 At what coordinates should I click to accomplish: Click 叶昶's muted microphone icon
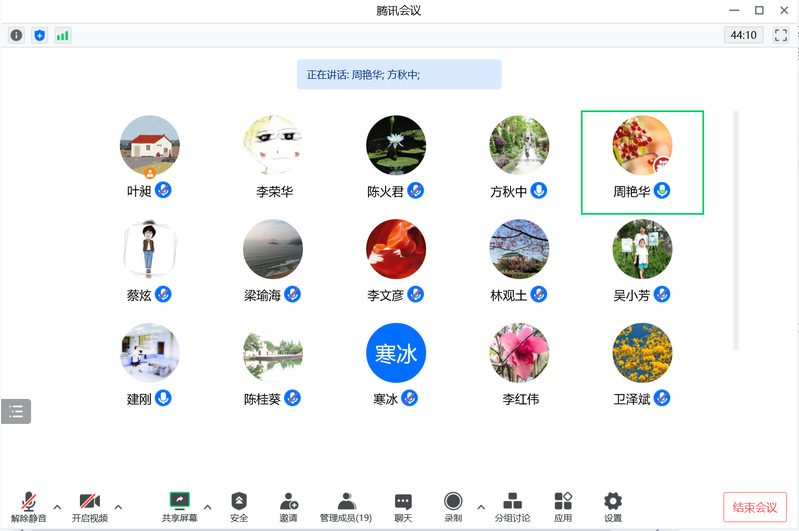pos(163,191)
